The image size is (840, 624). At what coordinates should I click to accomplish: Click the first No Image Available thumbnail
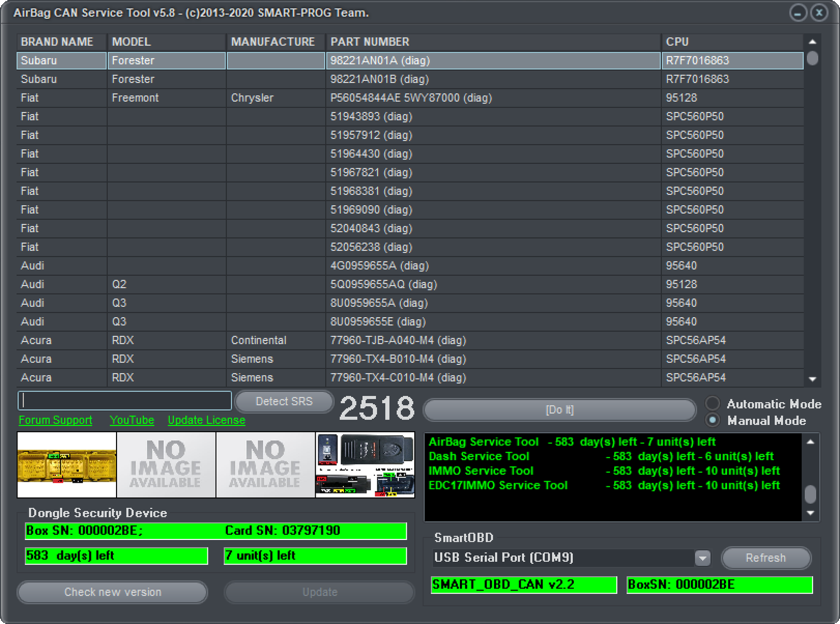tap(166, 465)
